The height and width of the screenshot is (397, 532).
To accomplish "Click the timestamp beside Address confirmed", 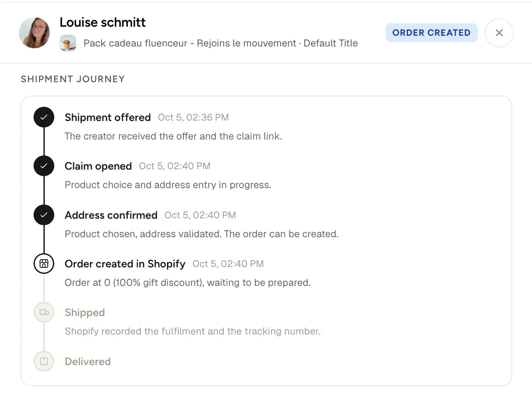I will point(200,215).
